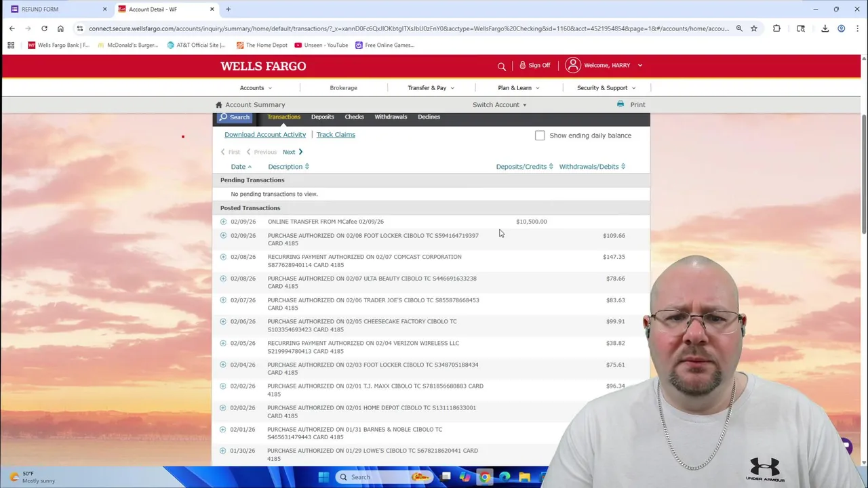Open the McDonald's Burger bookmark

[128, 45]
